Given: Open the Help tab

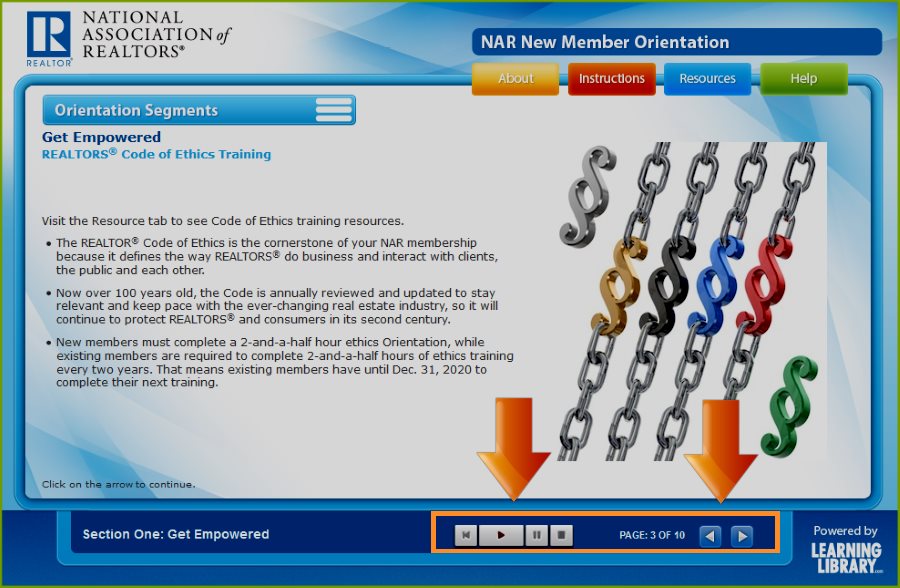Looking at the screenshot, I should 803,79.
